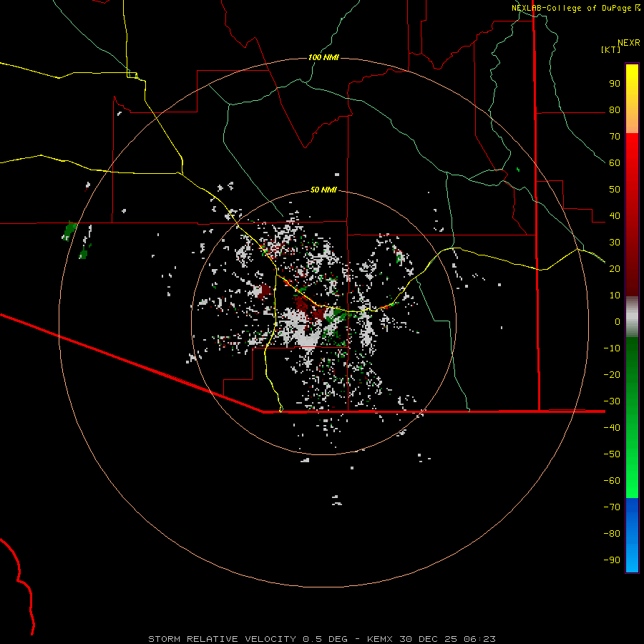Pick the gray zero-velocity color bar segment
The width and height of the screenshot is (644, 644).
click(632, 317)
